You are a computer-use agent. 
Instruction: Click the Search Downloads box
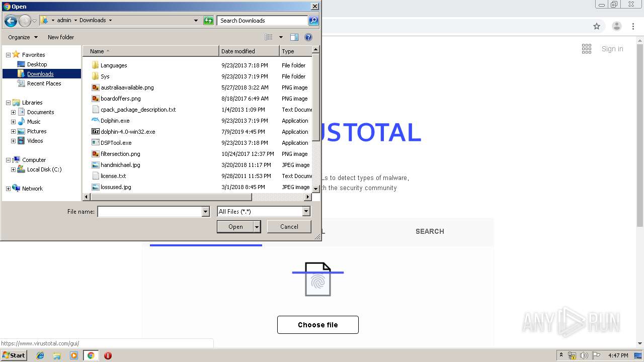(263, 21)
